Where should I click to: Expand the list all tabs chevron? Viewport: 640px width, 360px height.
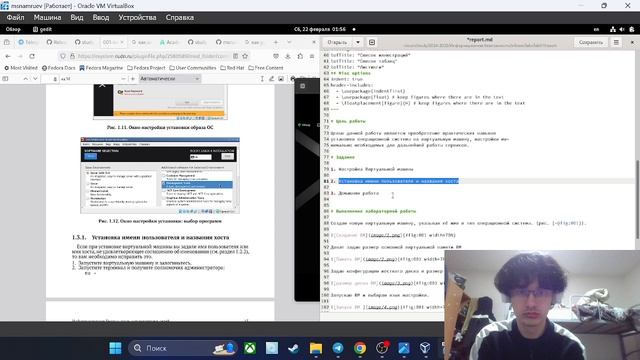[x=289, y=42]
